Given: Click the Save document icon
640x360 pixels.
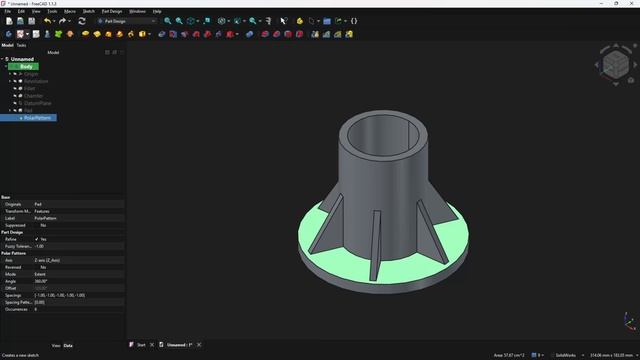Looking at the screenshot, I should tap(31, 21).
